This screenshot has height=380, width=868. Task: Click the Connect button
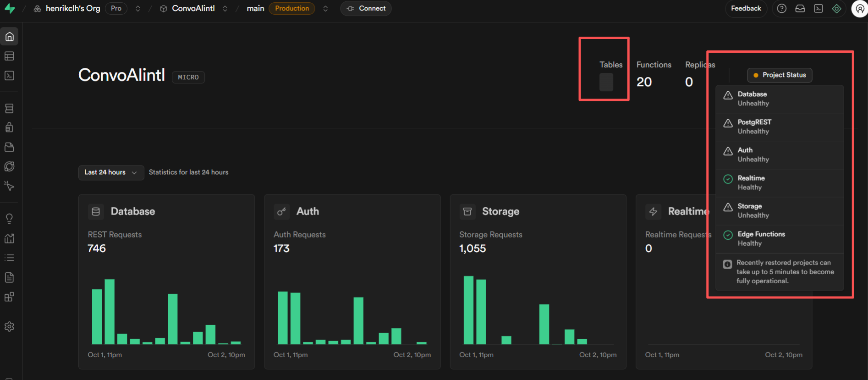(366, 8)
